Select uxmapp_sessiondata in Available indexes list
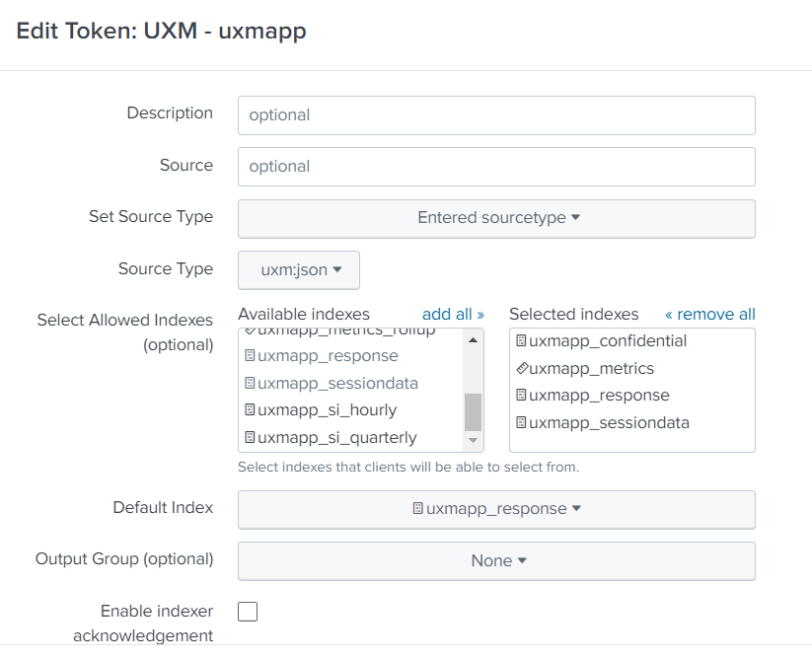This screenshot has width=812, height=660. 337,384
